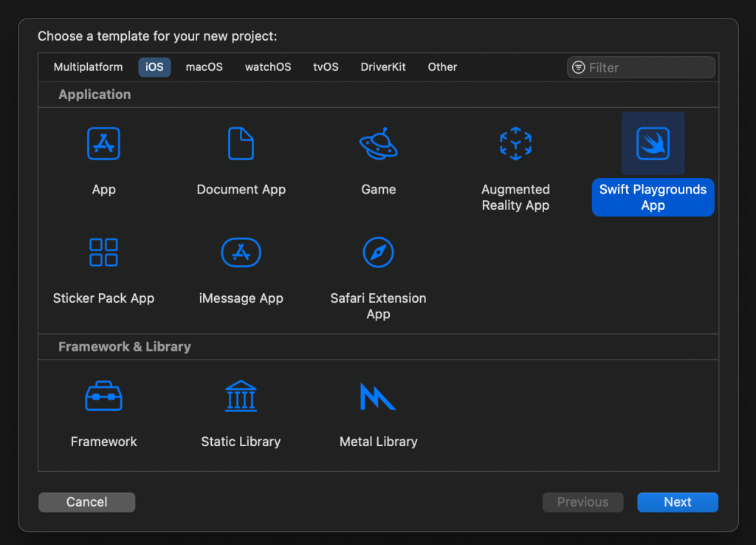Click the "Safari Extension App" label
This screenshot has width=756, height=545.
[x=379, y=306]
